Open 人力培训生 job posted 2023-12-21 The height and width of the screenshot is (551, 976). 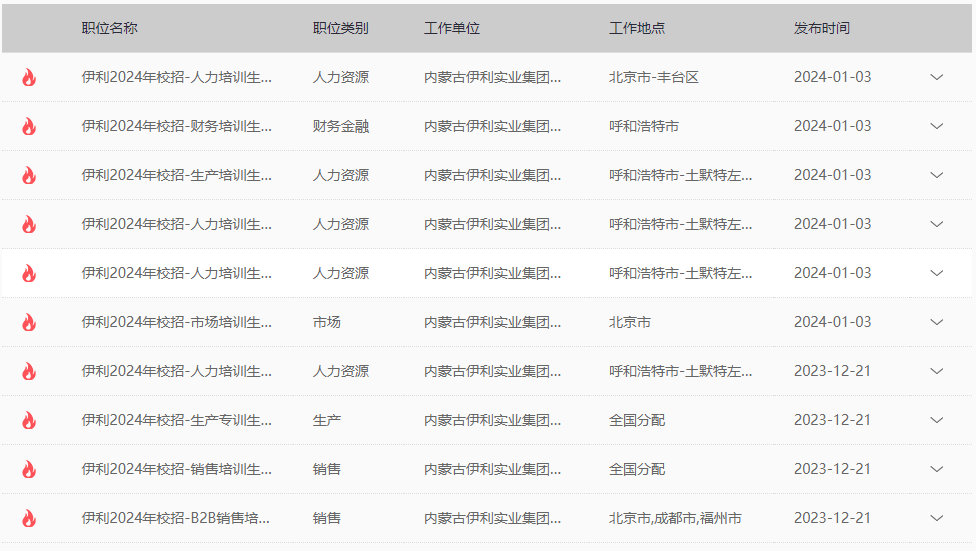point(177,372)
